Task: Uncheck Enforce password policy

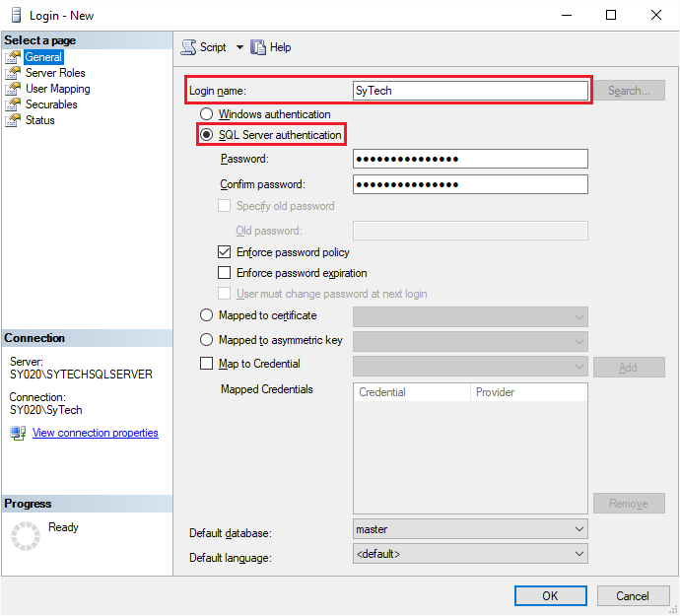Action: 225,252
